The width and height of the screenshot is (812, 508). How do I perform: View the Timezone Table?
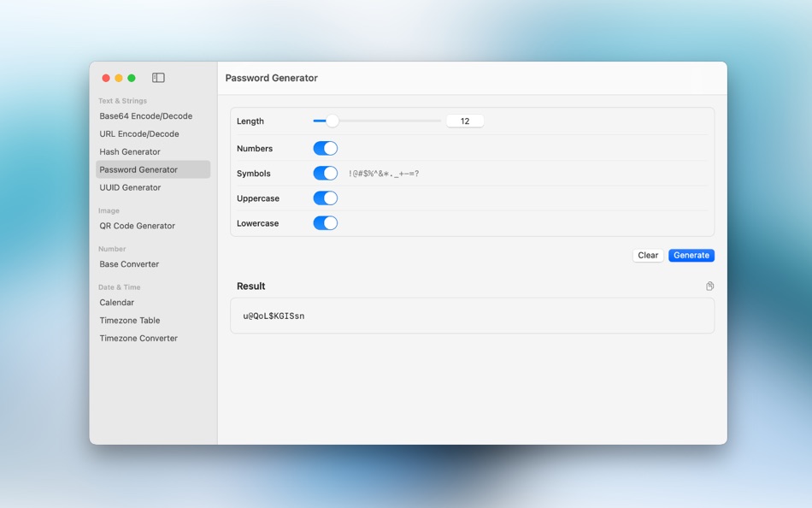(x=130, y=320)
